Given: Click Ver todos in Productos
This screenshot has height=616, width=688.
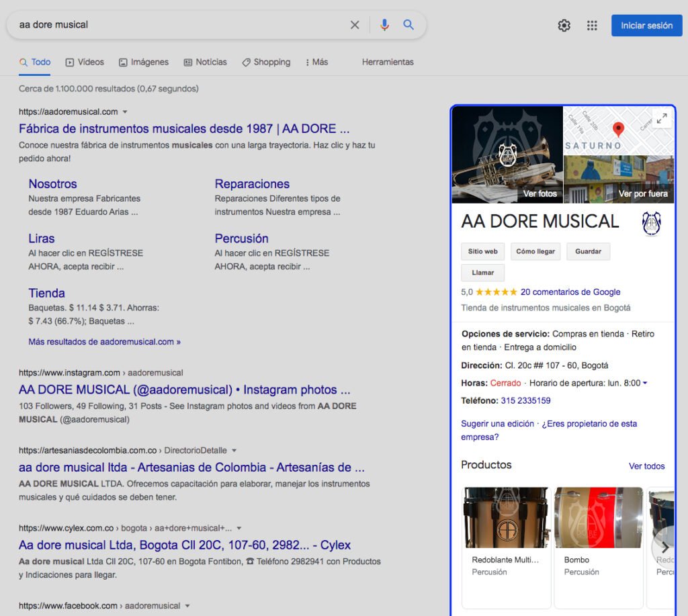Looking at the screenshot, I should pos(646,466).
